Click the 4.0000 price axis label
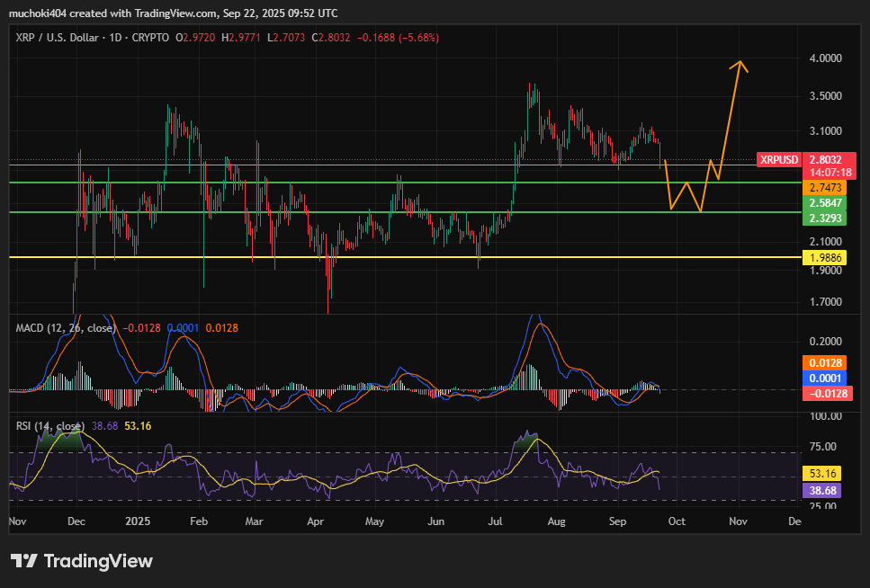The image size is (870, 588). 826,58
